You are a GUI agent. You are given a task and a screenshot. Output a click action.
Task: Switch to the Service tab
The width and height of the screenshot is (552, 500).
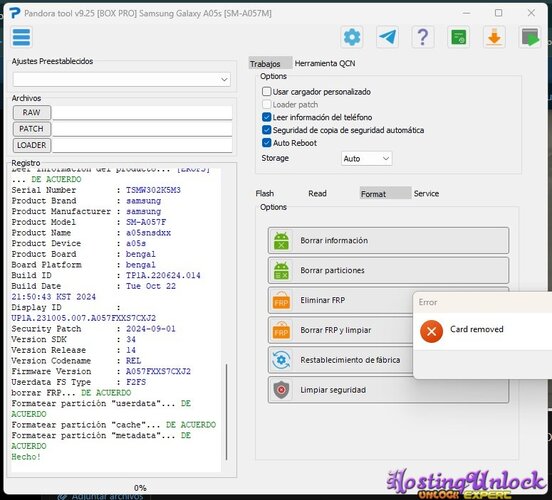(426, 193)
